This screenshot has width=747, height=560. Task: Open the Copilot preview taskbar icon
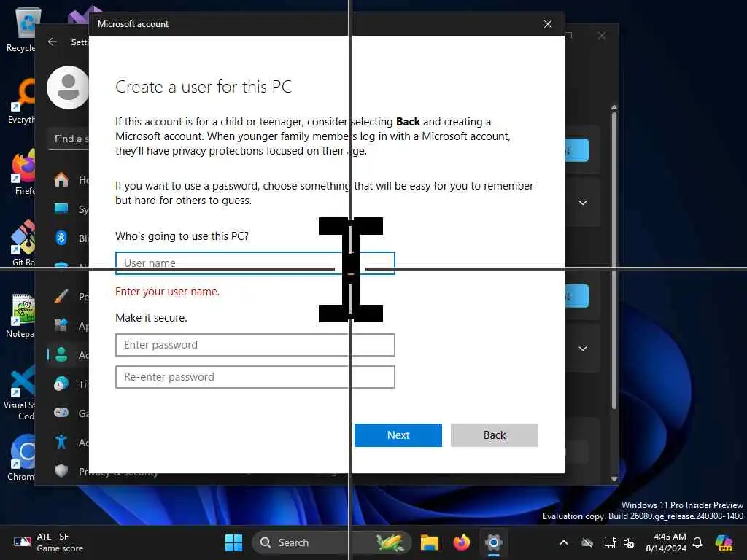[724, 542]
